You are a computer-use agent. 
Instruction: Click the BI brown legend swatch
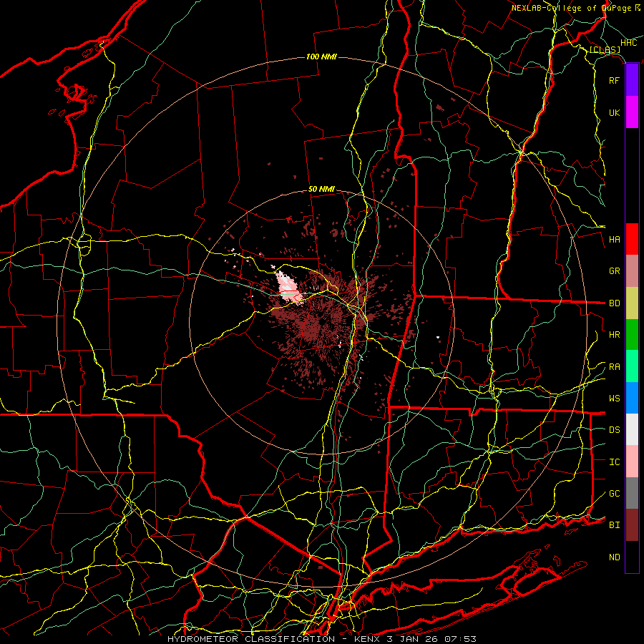click(632, 525)
